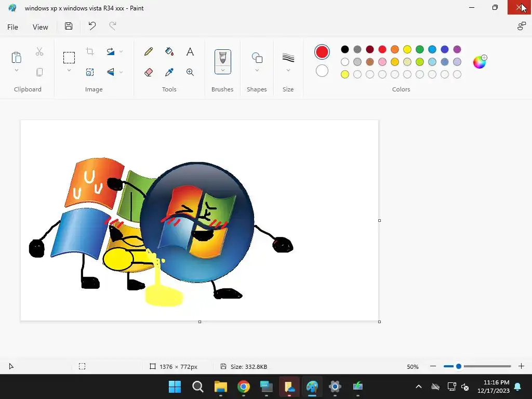Screen dimensions: 532x399
Task: Click the Save icon
Action: (x=69, y=26)
